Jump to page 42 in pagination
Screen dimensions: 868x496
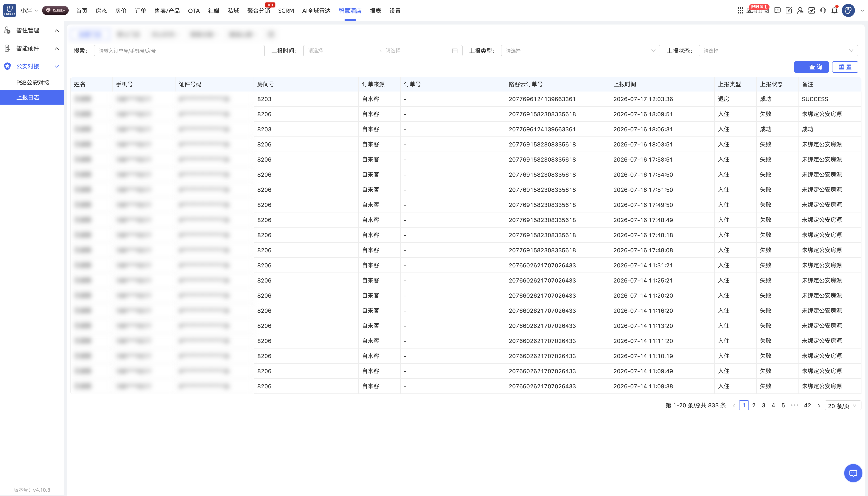pos(807,405)
